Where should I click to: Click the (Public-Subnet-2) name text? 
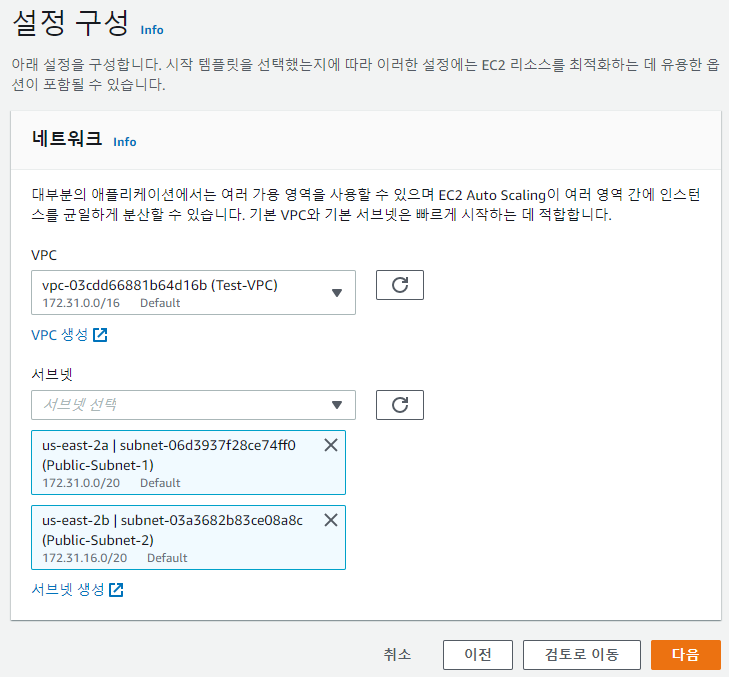click(98, 540)
